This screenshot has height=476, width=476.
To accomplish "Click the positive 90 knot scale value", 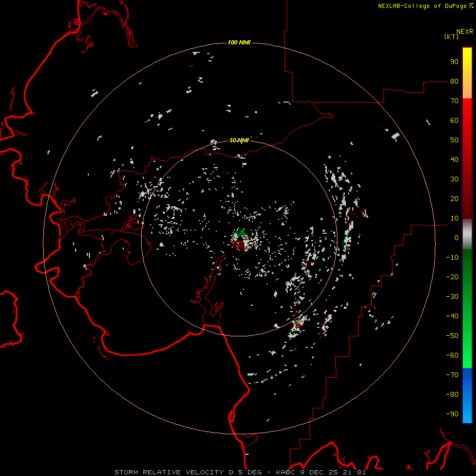I will point(454,62).
